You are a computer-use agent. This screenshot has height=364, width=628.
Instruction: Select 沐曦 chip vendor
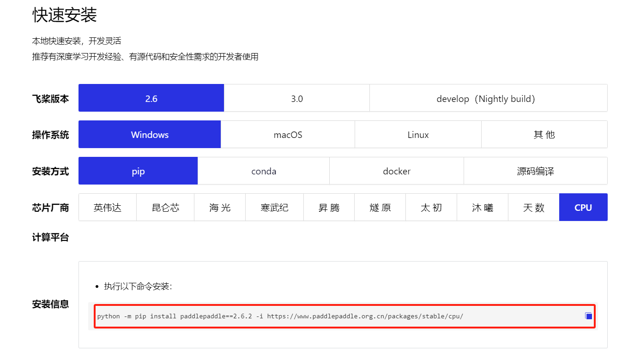point(483,207)
